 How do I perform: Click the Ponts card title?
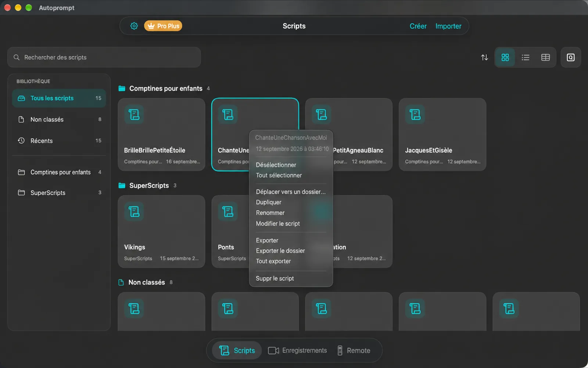(x=226, y=247)
